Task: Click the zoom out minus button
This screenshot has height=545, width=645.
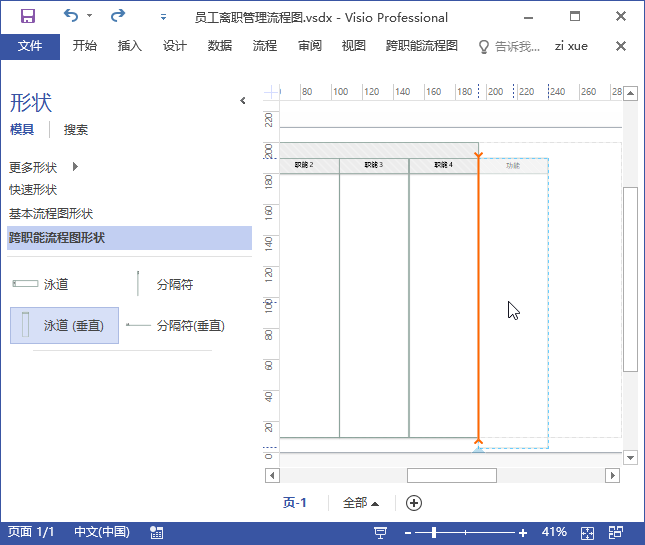Action: pos(408,533)
